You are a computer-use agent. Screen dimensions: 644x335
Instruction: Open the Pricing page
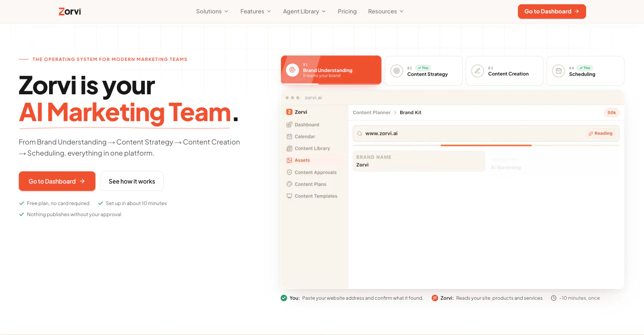click(x=347, y=11)
